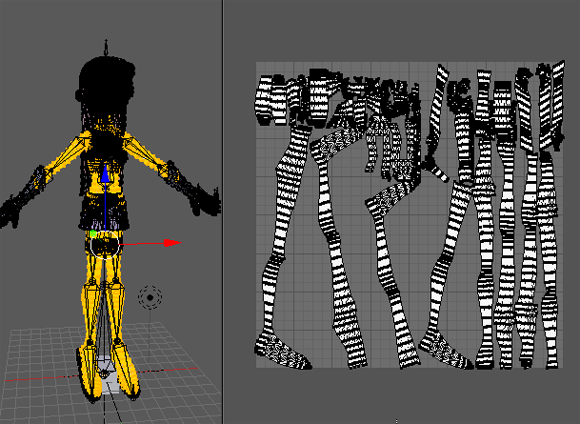Screen dimensions: 580x424
Task: Click the antenna on top of the character's head
Action: pyautogui.click(x=106, y=47)
